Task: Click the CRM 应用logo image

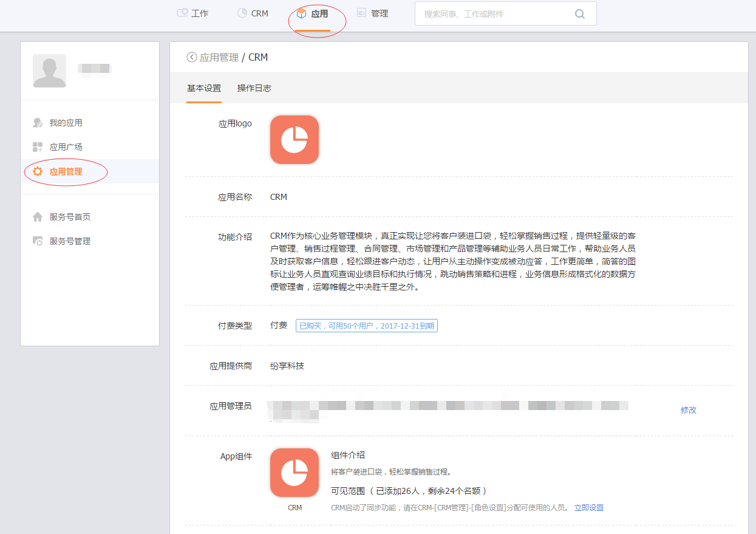Action: coord(294,140)
